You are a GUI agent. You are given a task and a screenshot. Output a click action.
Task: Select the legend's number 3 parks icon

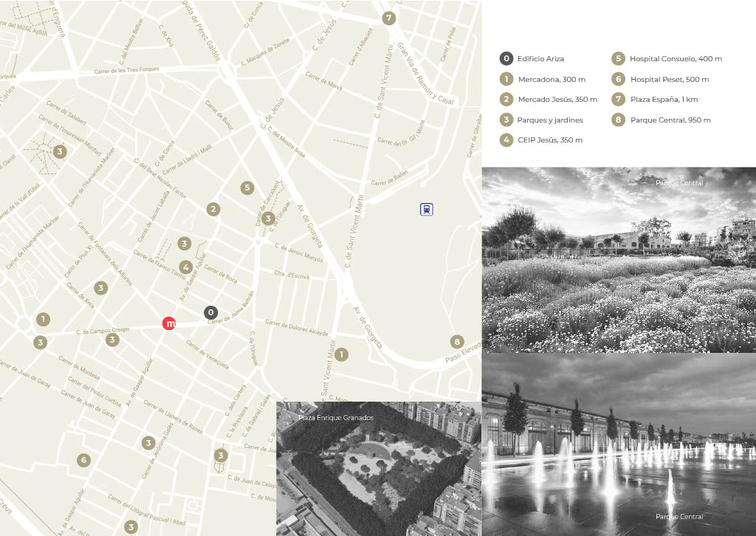pyautogui.click(x=506, y=120)
